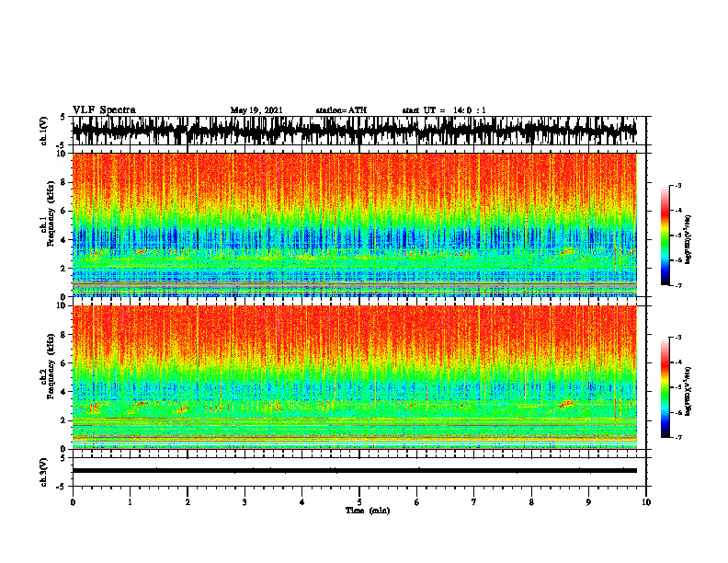This screenshot has height=563, width=728.
Task: Click the "-7" label on ch.1 color scale
Action: (678, 285)
